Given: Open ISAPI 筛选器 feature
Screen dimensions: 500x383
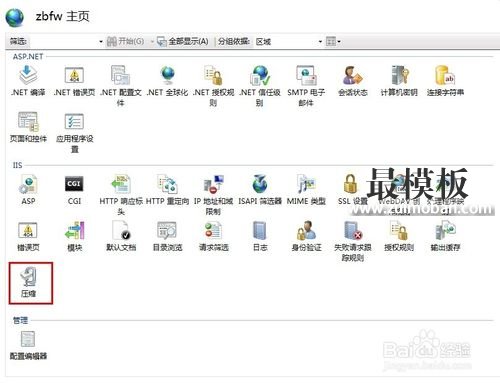Looking at the screenshot, I should [260, 189].
